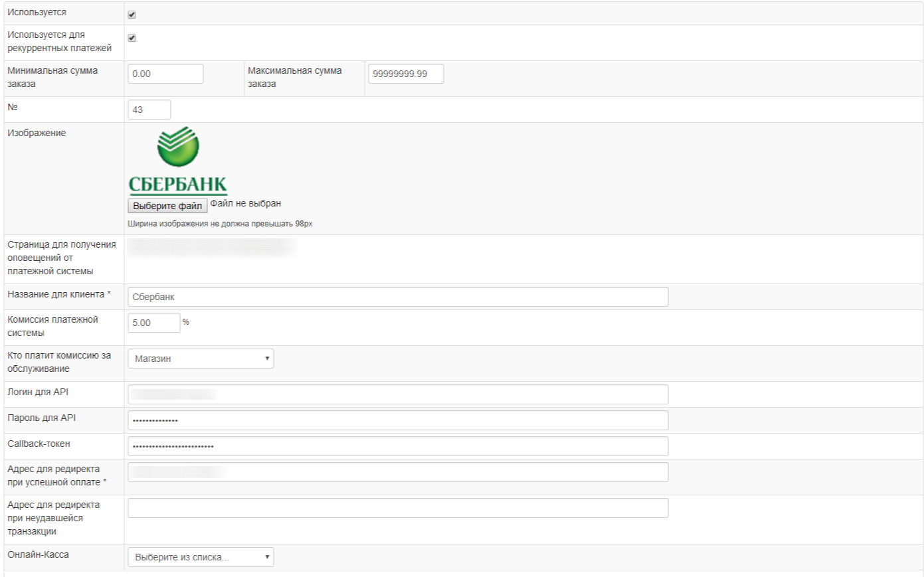Click the Sberbank logo image
The image size is (924, 577).
(x=177, y=161)
